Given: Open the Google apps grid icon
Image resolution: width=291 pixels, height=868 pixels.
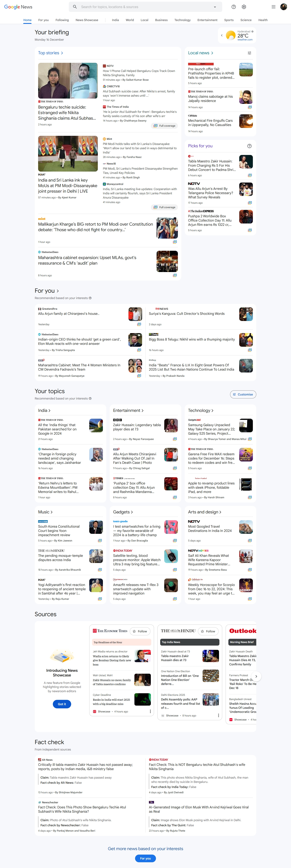Looking at the screenshot, I should 274,7.
